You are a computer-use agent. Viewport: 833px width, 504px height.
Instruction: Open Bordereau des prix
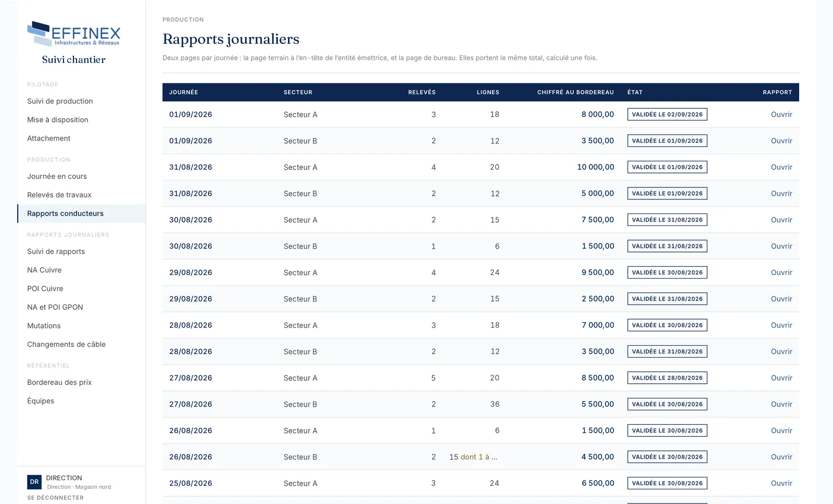(x=59, y=383)
